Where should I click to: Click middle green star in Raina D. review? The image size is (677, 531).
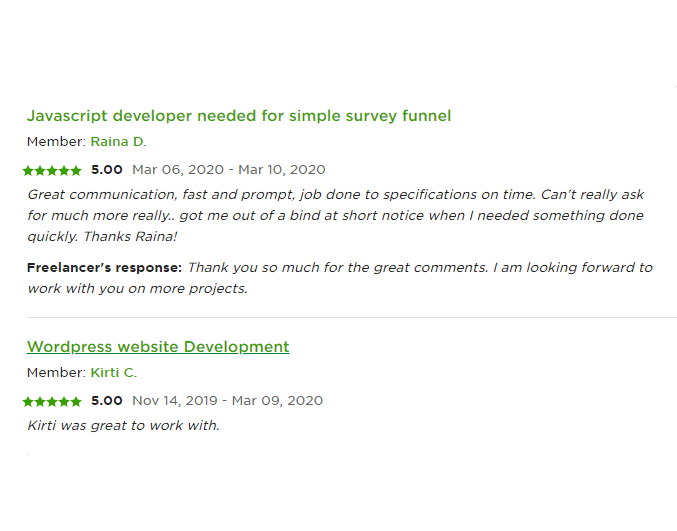(x=52, y=171)
